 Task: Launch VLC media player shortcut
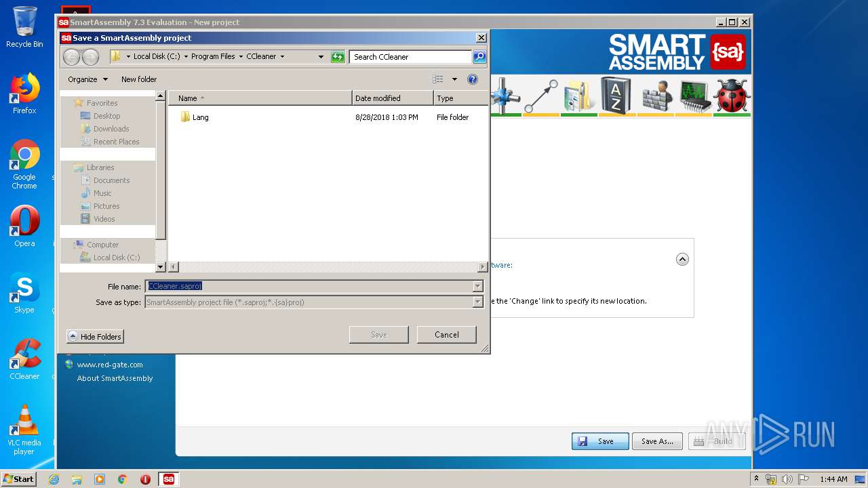click(24, 430)
